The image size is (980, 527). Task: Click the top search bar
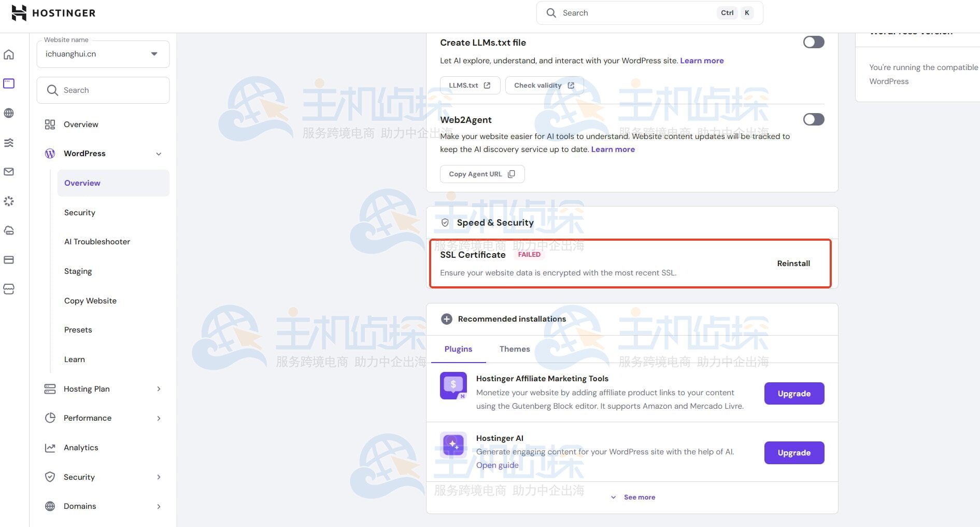(x=637, y=13)
